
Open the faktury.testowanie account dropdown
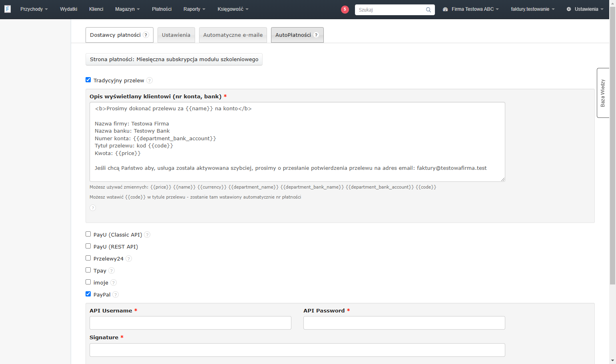pyautogui.click(x=533, y=9)
